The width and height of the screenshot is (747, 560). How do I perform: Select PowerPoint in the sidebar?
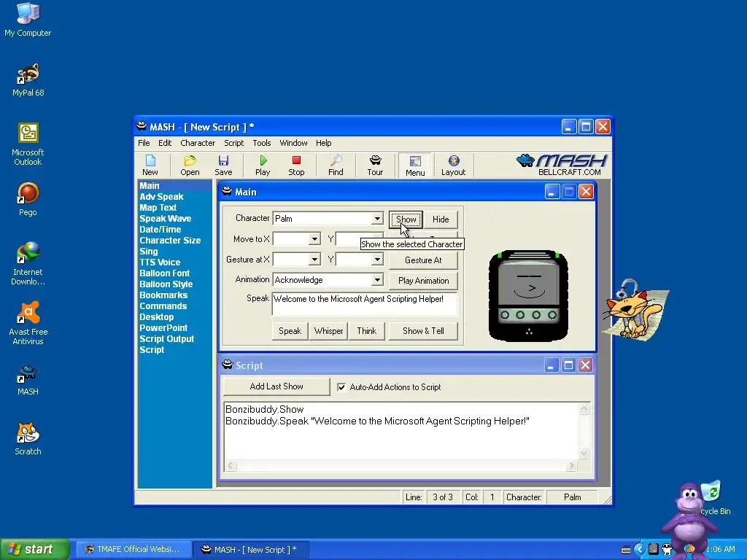[163, 328]
